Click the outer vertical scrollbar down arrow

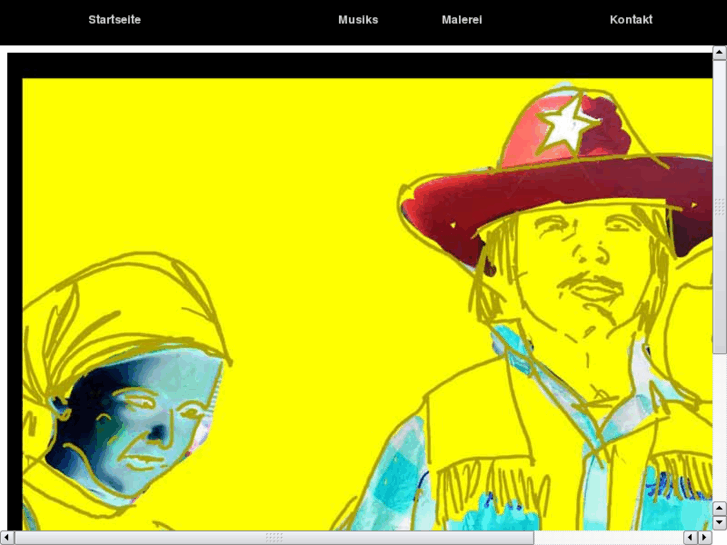pos(719,523)
